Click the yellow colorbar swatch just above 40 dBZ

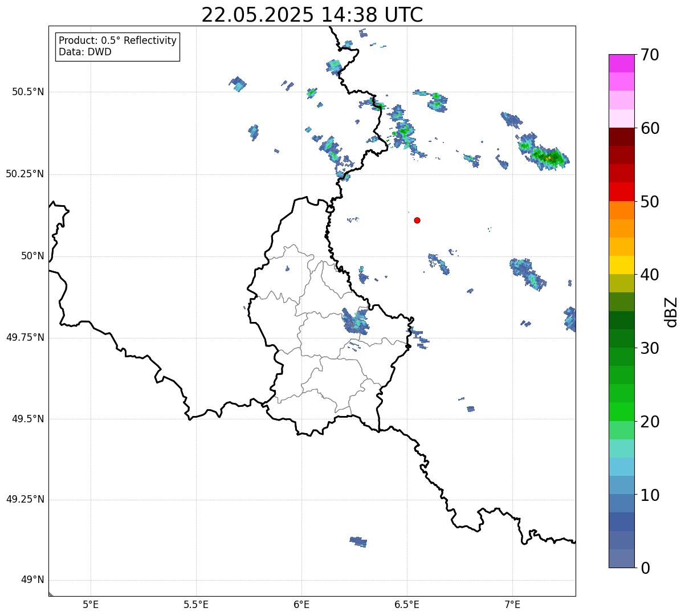(x=621, y=265)
